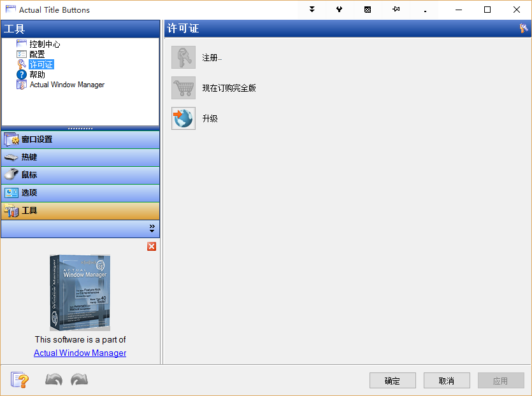Close the promo panel with red X
Screen dimensions: 532x396
click(152, 246)
